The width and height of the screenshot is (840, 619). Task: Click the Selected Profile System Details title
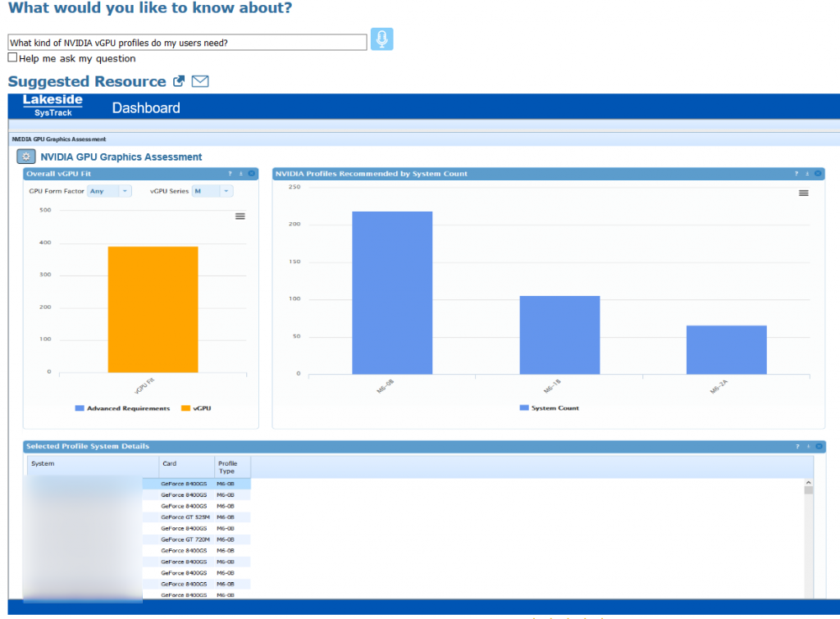88,446
